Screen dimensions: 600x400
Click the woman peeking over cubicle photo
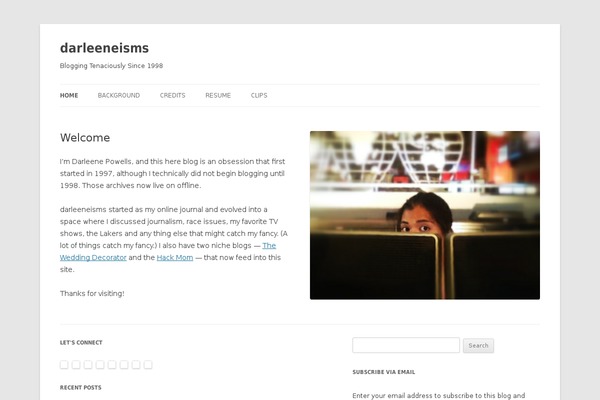tap(425, 215)
